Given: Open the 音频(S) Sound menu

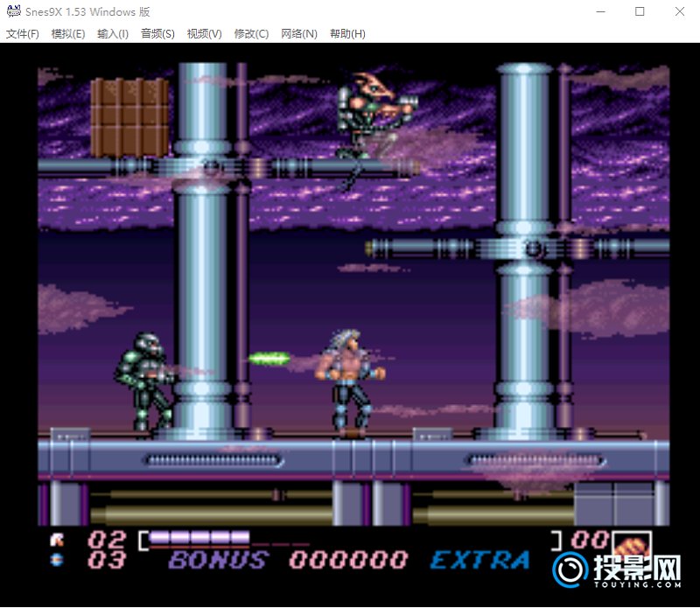Looking at the screenshot, I should point(157,34).
